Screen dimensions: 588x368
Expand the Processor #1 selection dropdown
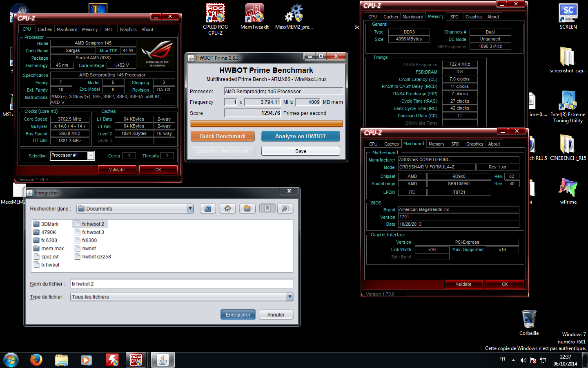click(x=91, y=156)
